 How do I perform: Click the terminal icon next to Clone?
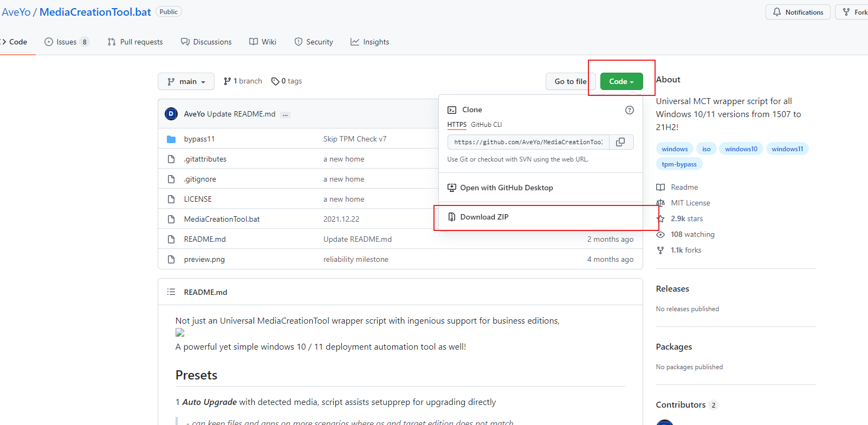click(452, 110)
